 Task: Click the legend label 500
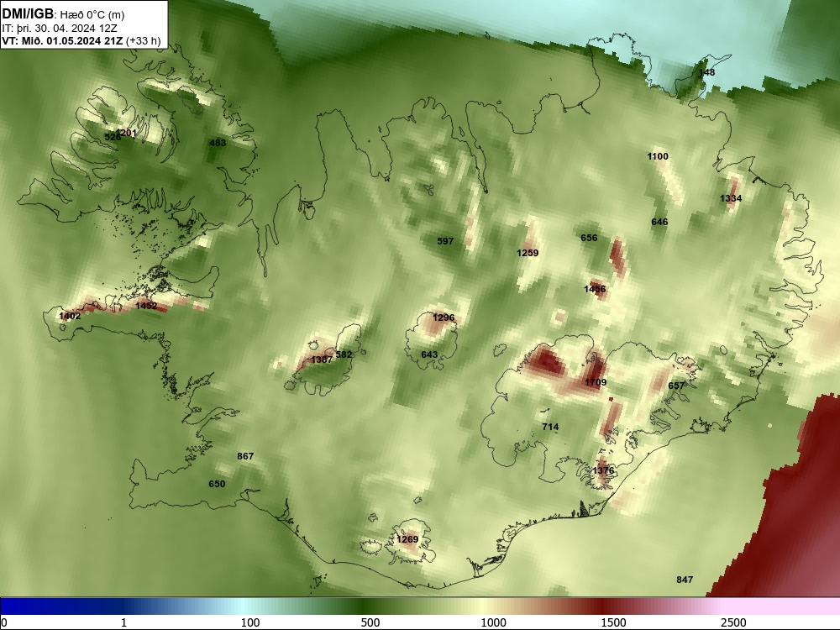pos(370,622)
